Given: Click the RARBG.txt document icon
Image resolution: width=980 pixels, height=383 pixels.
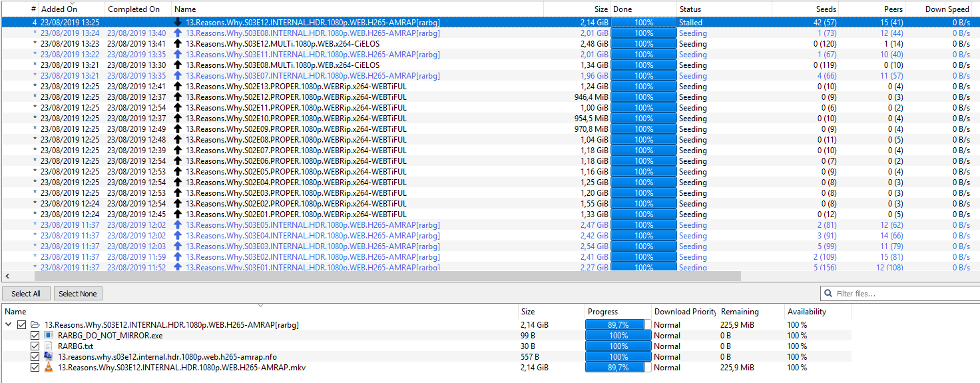Looking at the screenshot, I should pyautogui.click(x=48, y=346).
